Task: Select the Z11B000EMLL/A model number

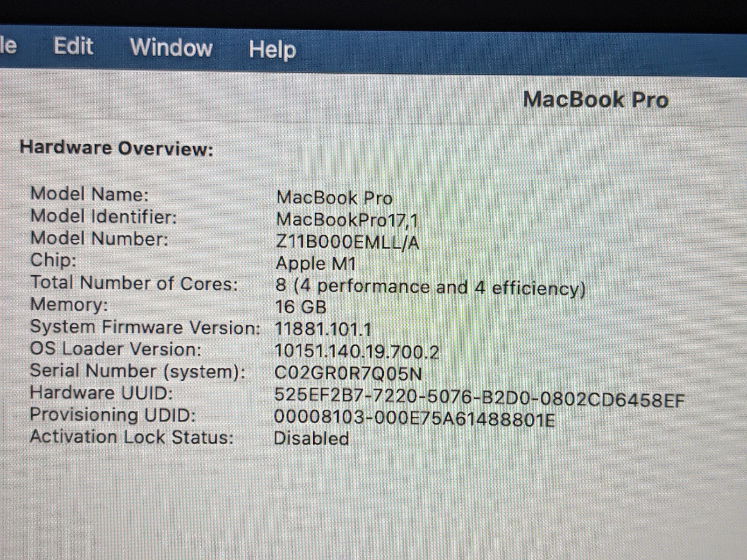Action: coord(348,243)
